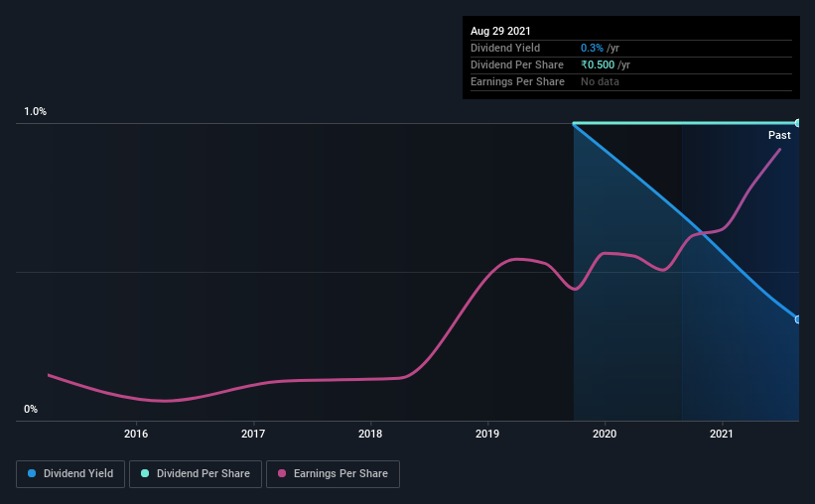Click the 2017 x-axis label
815x504 pixels.
(253, 434)
